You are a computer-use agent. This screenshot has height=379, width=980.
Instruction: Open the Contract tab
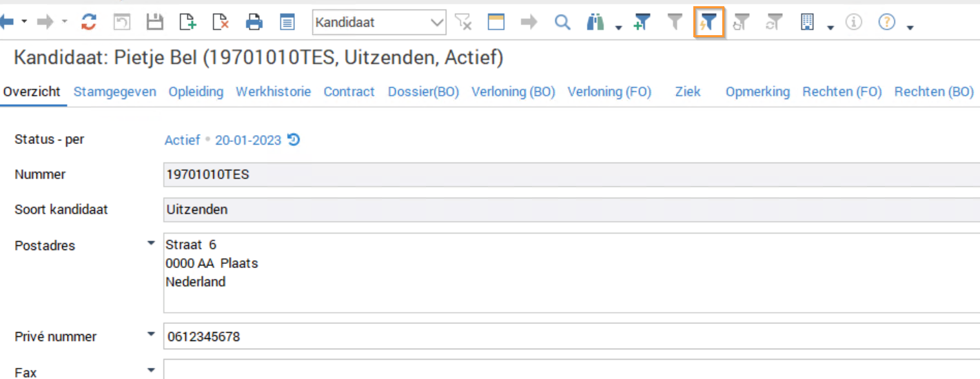click(x=349, y=92)
